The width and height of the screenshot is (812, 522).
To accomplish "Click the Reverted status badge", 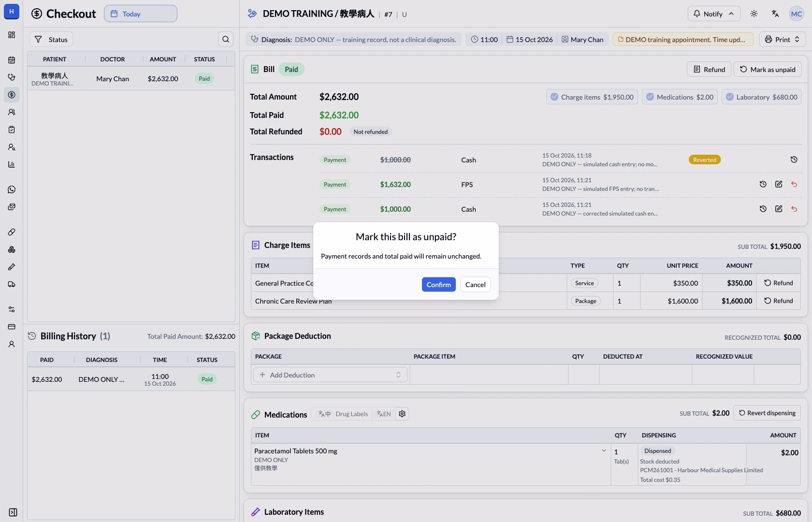I will click(704, 159).
